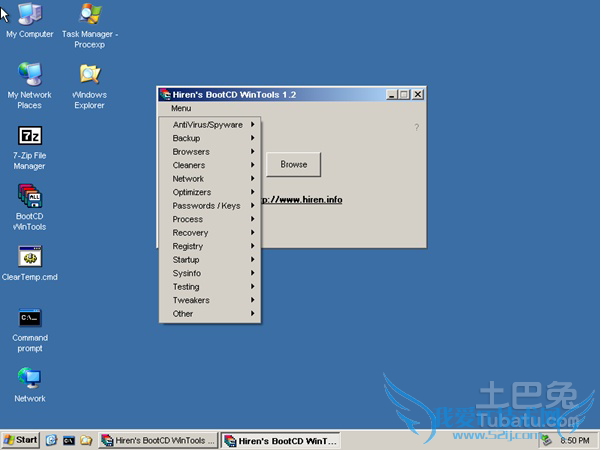Image resolution: width=600 pixels, height=450 pixels.
Task: Expand the AntiVirus/Spyware submenu
Action: coord(208,125)
